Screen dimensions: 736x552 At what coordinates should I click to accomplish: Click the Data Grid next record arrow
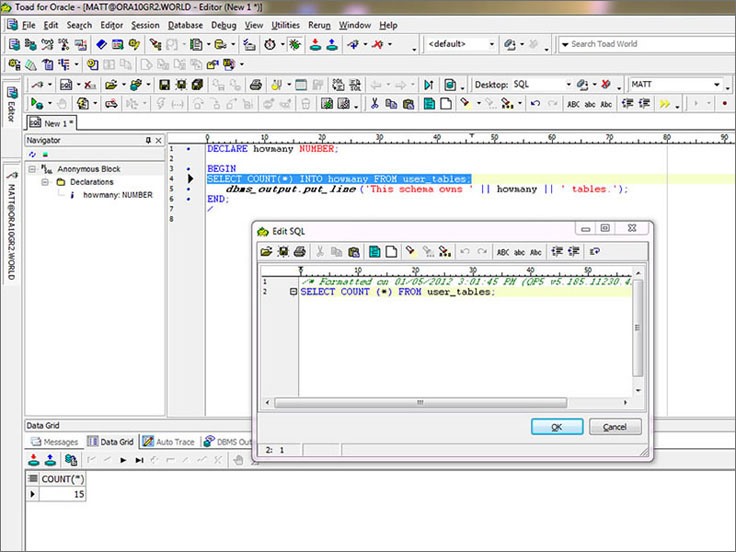pos(123,460)
